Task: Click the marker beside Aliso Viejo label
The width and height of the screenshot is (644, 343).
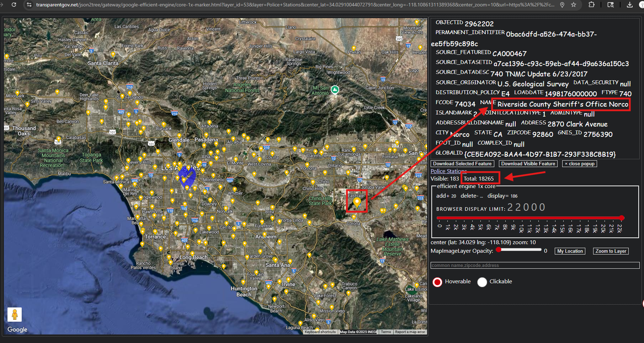Action: pos(314,316)
